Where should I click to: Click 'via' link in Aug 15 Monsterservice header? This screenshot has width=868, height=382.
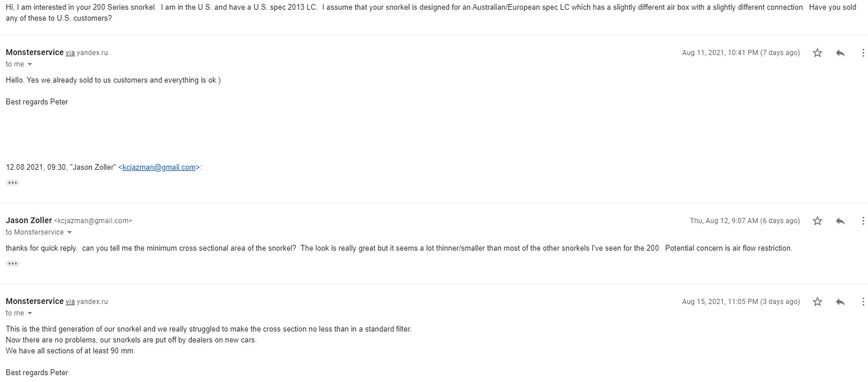(70, 302)
